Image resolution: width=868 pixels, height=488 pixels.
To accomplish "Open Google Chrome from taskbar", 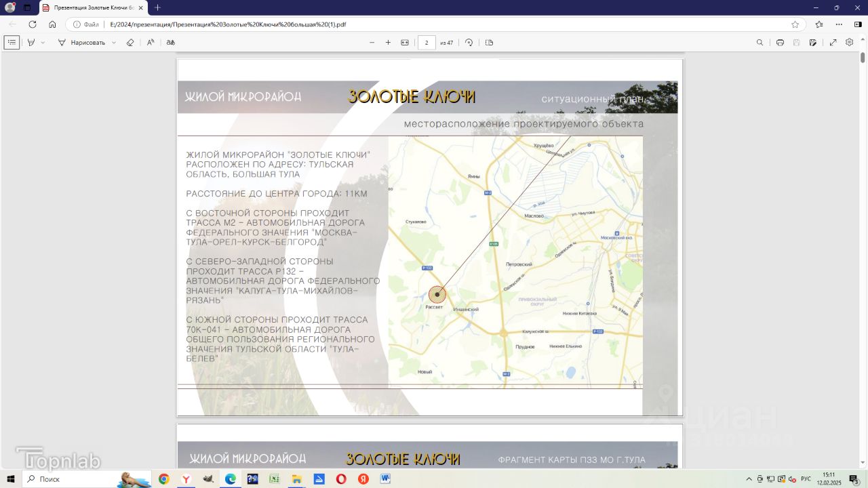I will (163, 479).
